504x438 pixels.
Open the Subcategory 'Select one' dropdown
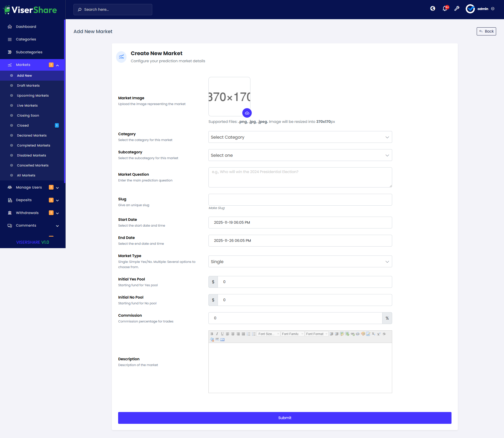pyautogui.click(x=300, y=155)
